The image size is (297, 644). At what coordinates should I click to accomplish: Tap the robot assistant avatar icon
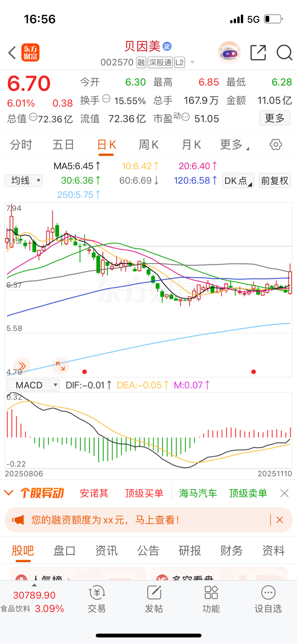(x=229, y=52)
